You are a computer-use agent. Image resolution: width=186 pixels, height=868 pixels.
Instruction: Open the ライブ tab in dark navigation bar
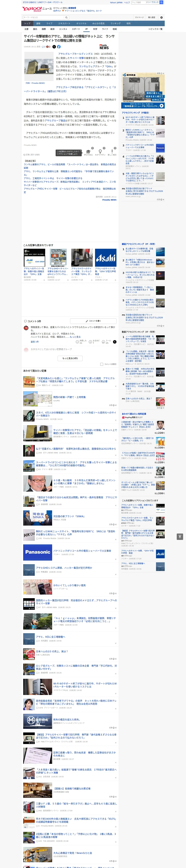click(x=49, y=24)
